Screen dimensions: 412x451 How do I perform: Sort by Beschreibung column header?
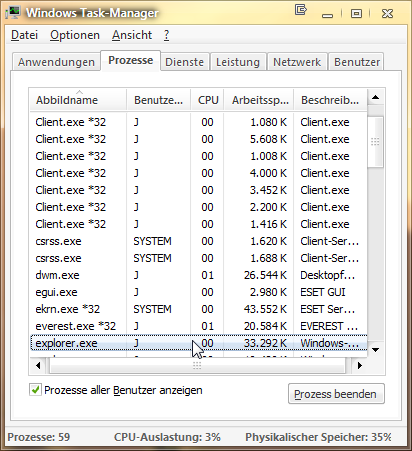tap(330, 100)
